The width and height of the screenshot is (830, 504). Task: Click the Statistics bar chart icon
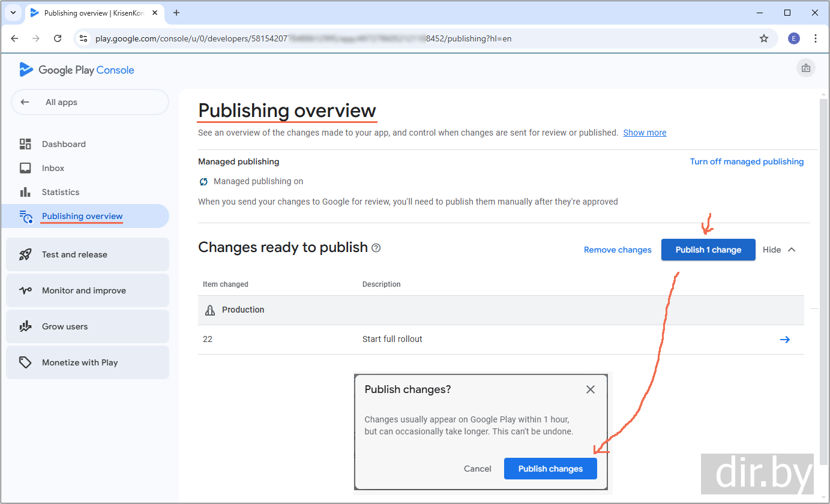click(25, 192)
